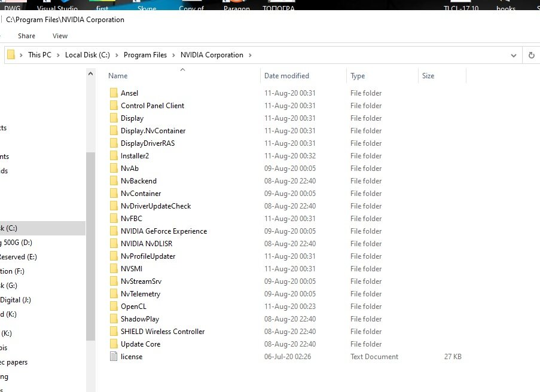Click the NVSMI folder icon
The height and width of the screenshot is (392, 540).
[114, 269]
